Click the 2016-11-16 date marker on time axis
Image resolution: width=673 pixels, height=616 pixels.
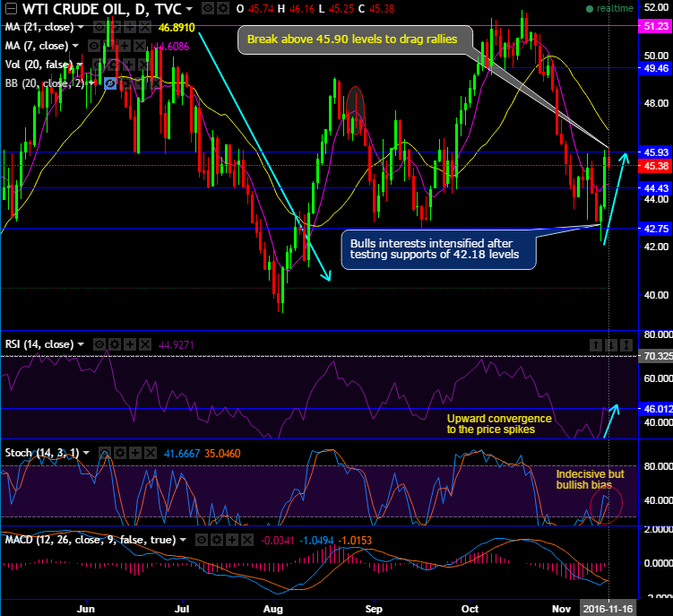click(609, 607)
